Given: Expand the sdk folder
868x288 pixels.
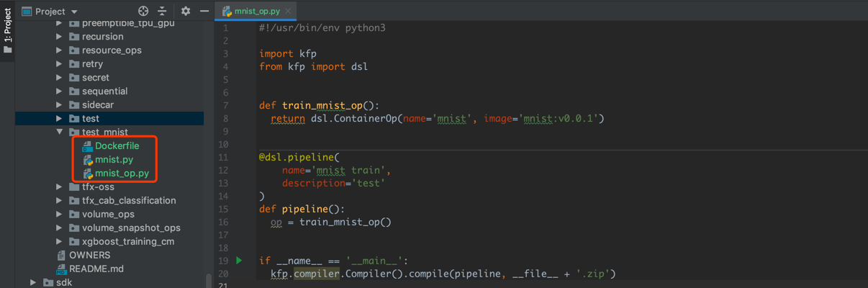Looking at the screenshot, I should [x=33, y=282].
